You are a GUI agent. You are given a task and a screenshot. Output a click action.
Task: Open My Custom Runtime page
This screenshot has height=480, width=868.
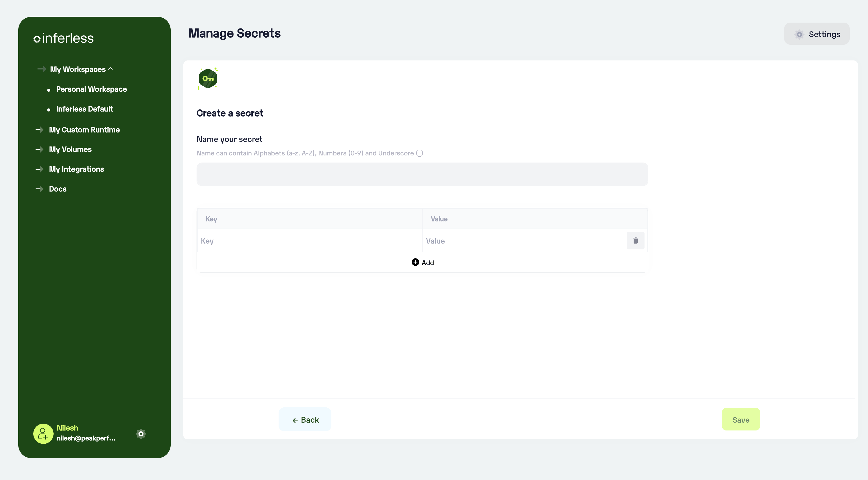84,130
